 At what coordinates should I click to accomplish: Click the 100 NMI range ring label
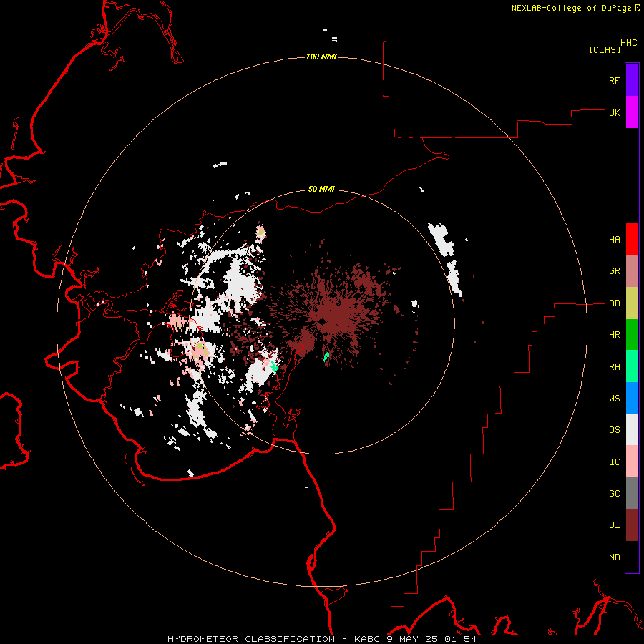321,57
